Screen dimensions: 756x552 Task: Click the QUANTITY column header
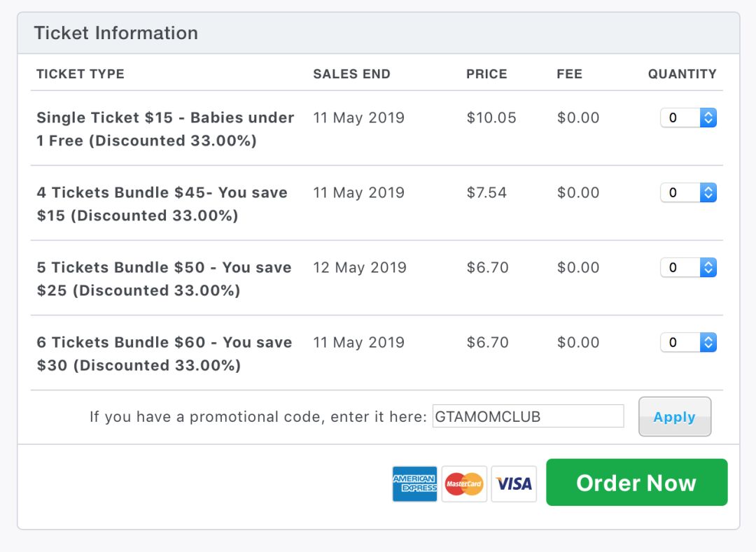pyautogui.click(x=682, y=73)
